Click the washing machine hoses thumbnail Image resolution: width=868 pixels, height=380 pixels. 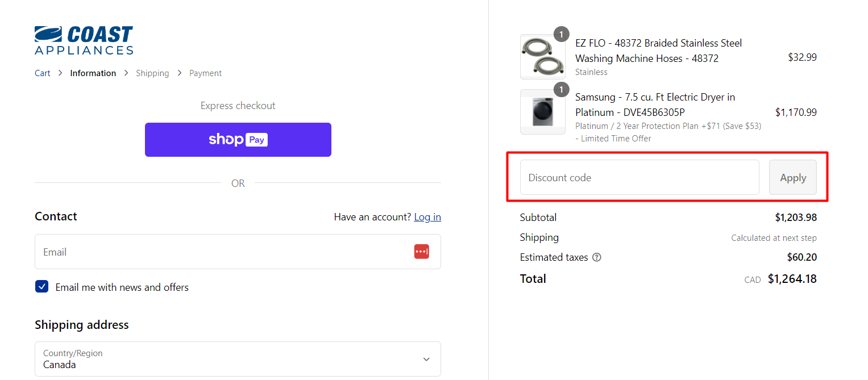click(542, 57)
